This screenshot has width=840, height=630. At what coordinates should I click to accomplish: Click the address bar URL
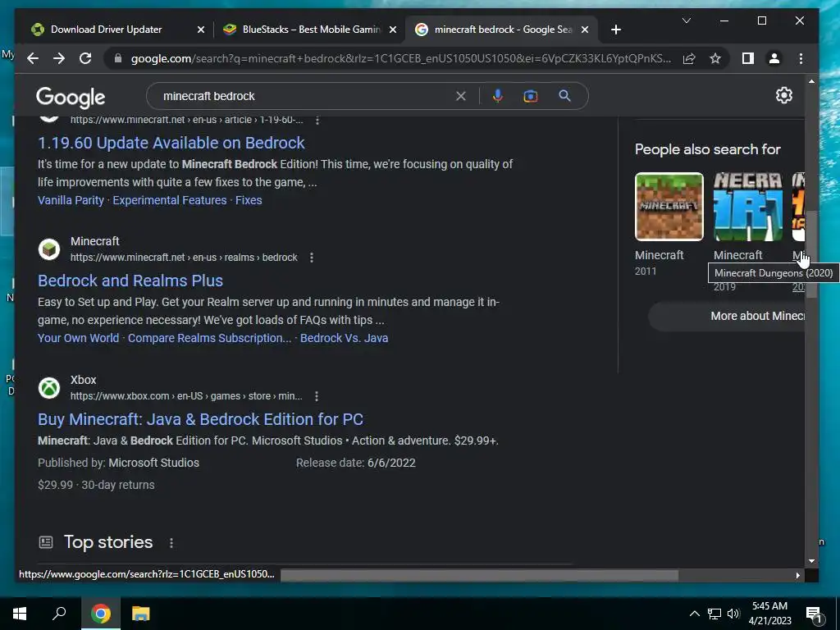coord(400,58)
